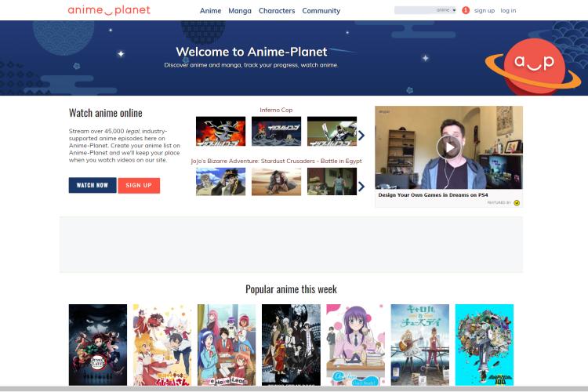Open the Community menu
The width and height of the screenshot is (588, 392).
321,11
